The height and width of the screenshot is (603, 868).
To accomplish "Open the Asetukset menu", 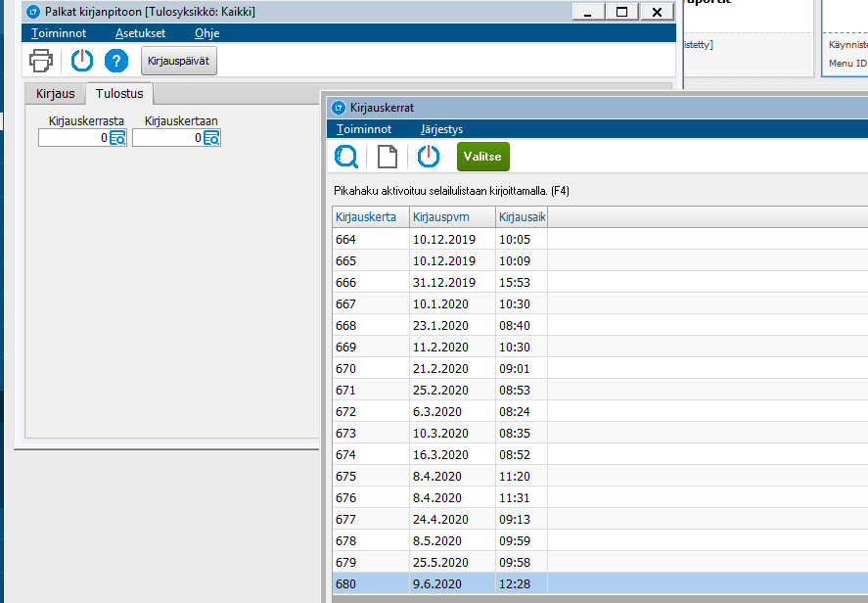I will [140, 33].
